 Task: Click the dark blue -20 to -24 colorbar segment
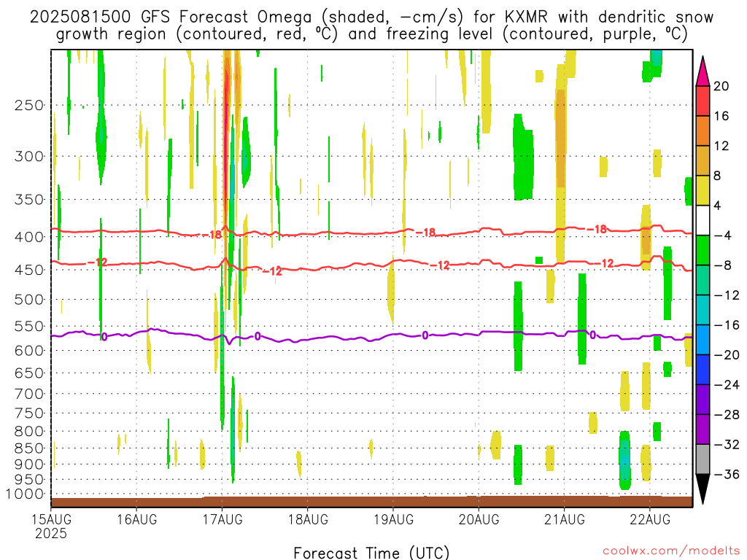pyautogui.click(x=703, y=370)
